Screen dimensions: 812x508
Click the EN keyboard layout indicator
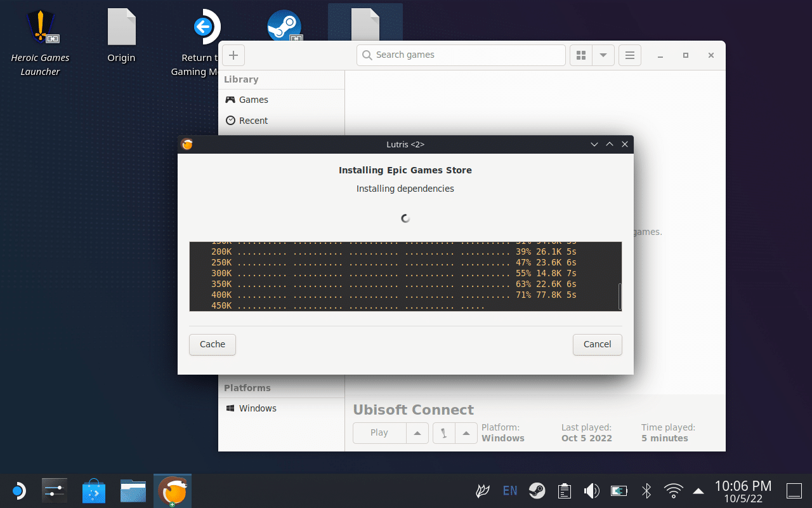510,491
